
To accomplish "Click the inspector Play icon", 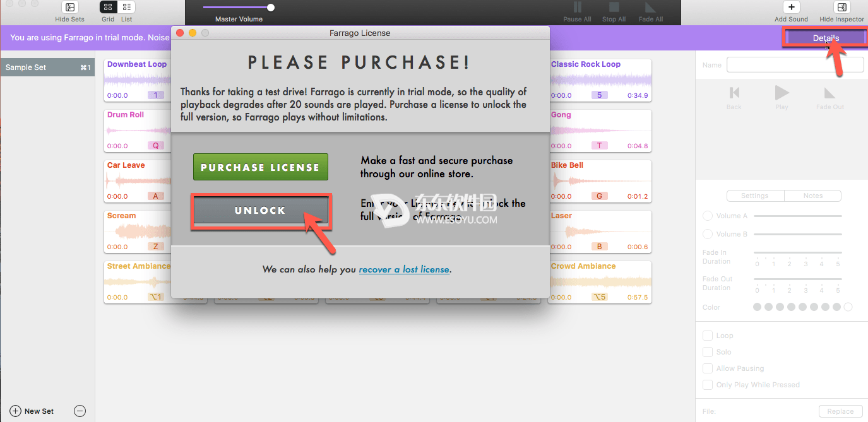I will click(782, 93).
